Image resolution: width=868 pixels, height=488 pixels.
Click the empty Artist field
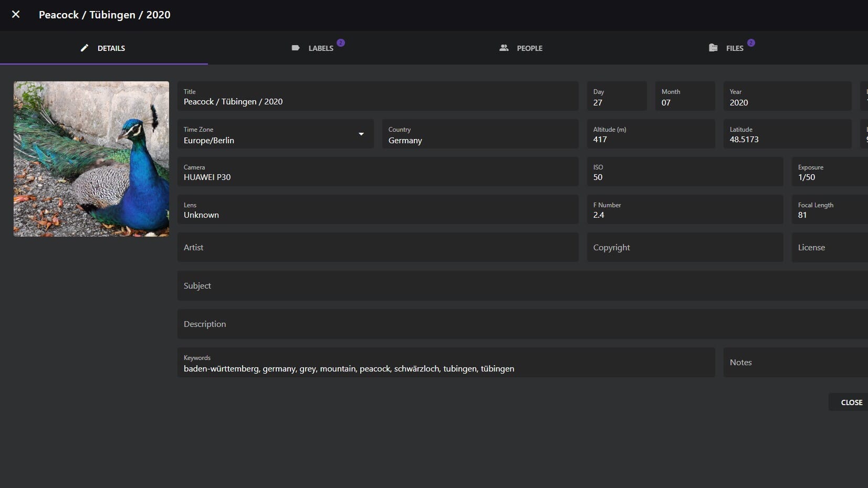coord(378,247)
